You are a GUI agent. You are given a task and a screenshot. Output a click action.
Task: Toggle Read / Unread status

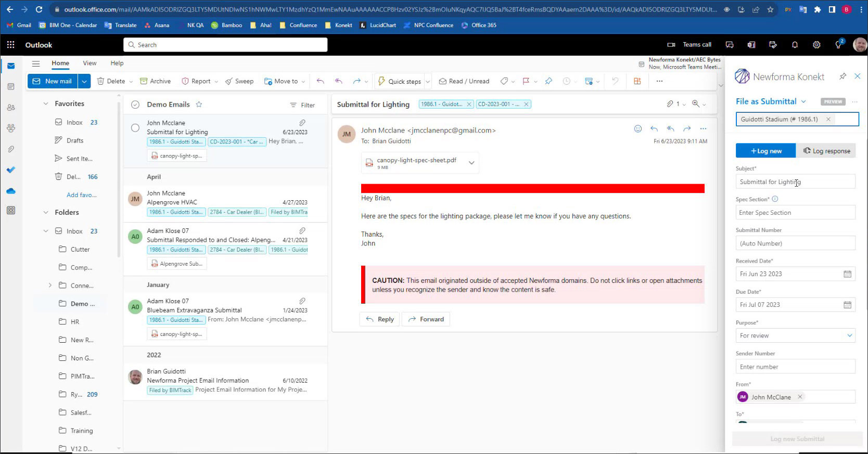(x=464, y=81)
